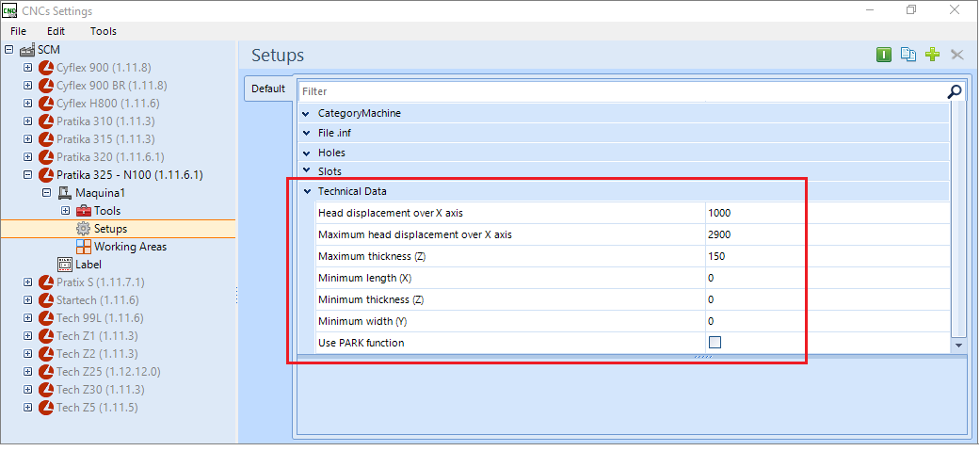The height and width of the screenshot is (451, 980).
Task: Edit Head displacement over X axis value 1000
Action: click(827, 213)
